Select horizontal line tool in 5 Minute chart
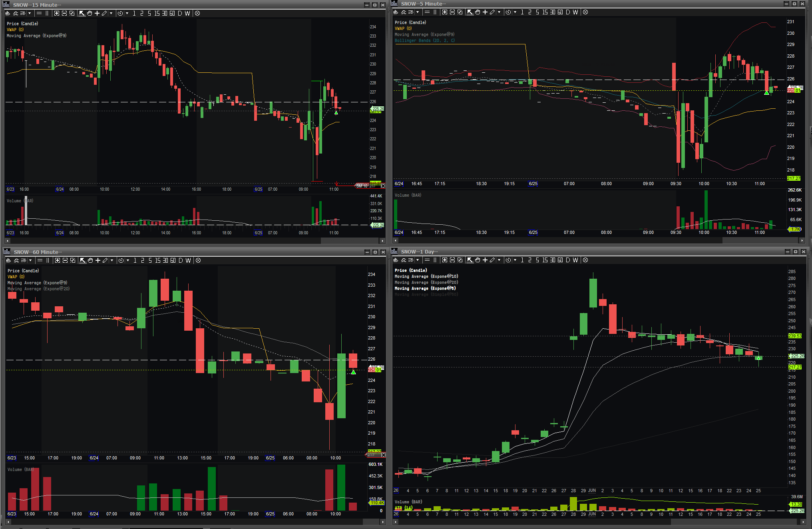This screenshot has height=529, width=812. click(427, 12)
